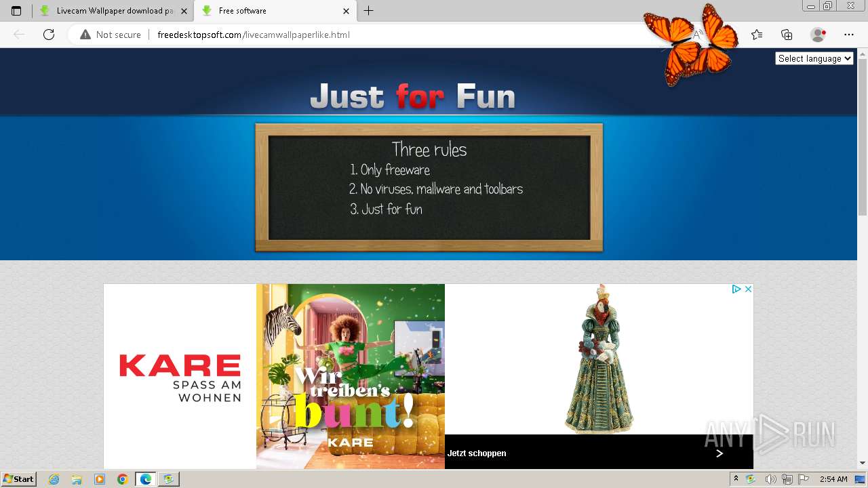Open the tab actions menu icon

pyautogui.click(x=16, y=11)
